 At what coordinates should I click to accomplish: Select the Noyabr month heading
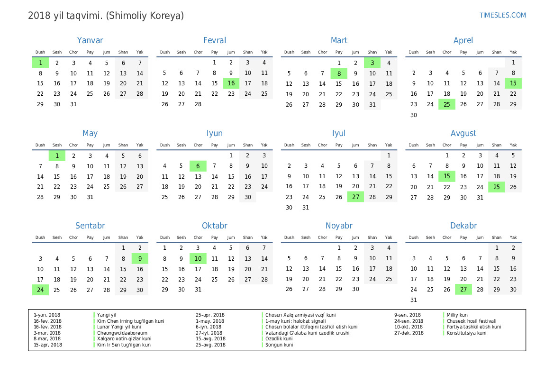(x=339, y=226)
